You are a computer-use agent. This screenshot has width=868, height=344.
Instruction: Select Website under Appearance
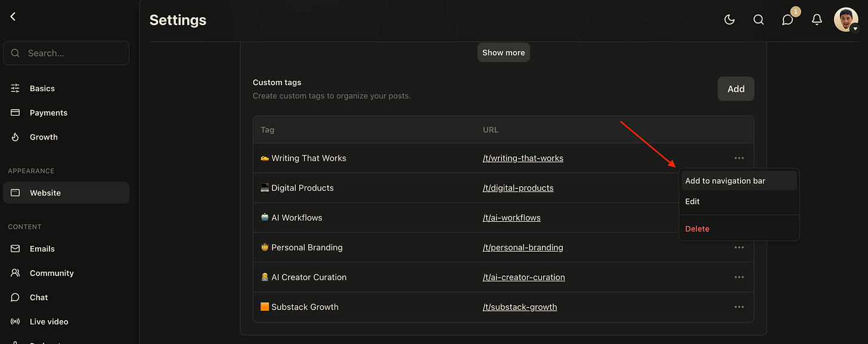(66, 193)
